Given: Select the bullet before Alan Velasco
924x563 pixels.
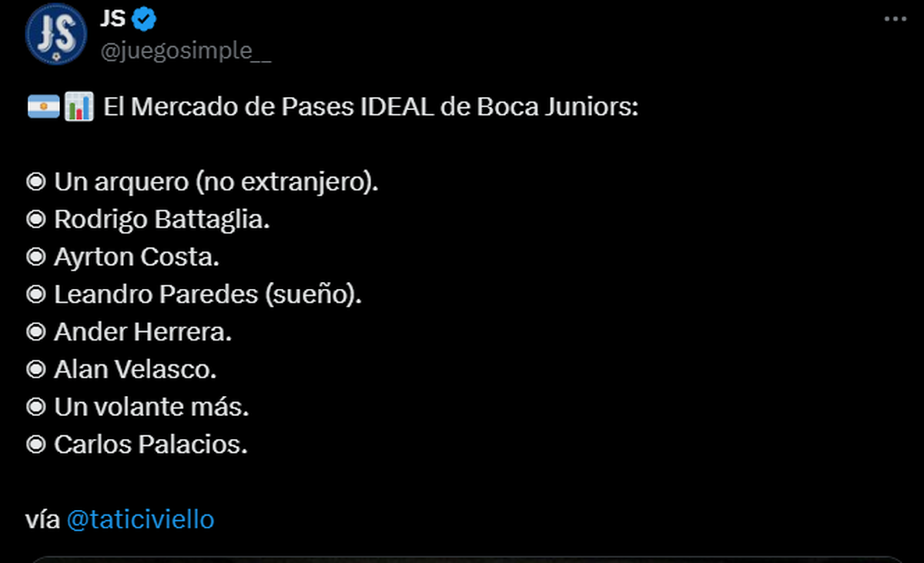Looking at the screenshot, I should coord(35,370).
